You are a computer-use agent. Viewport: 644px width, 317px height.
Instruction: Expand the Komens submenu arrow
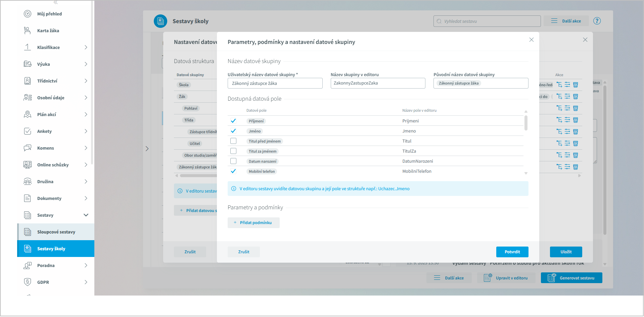[86, 148]
